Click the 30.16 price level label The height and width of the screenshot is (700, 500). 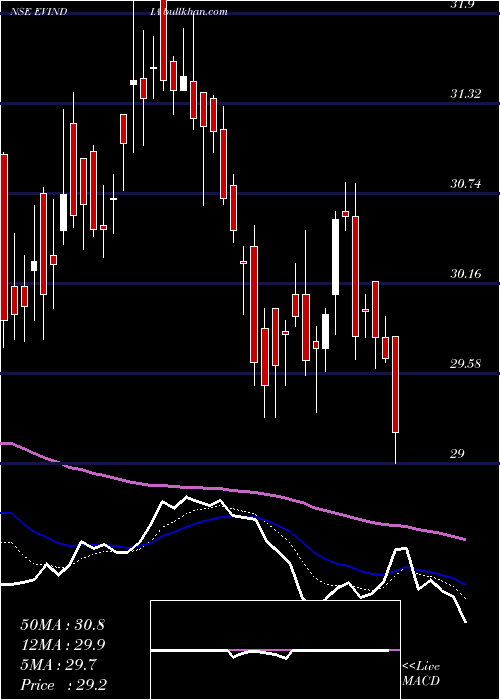(x=466, y=273)
